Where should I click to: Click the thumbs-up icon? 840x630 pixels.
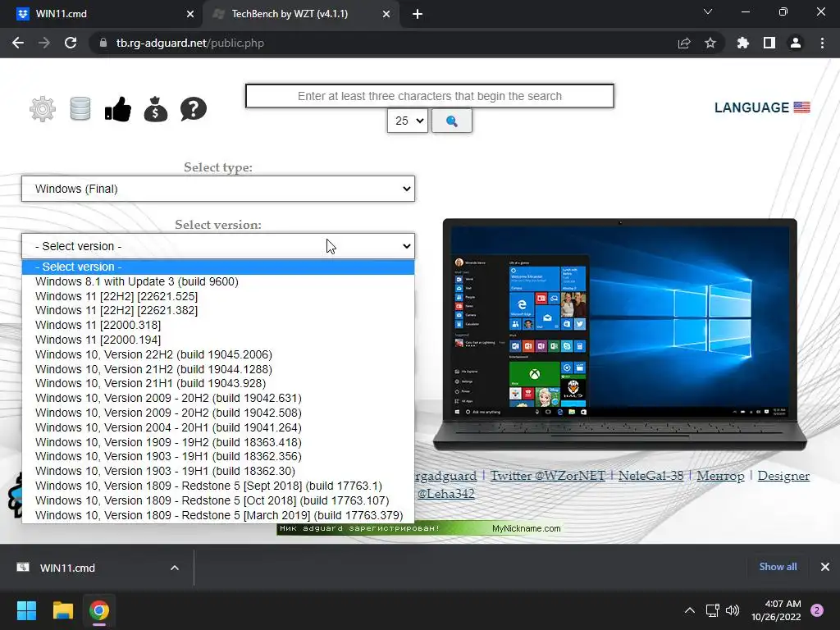click(x=118, y=109)
